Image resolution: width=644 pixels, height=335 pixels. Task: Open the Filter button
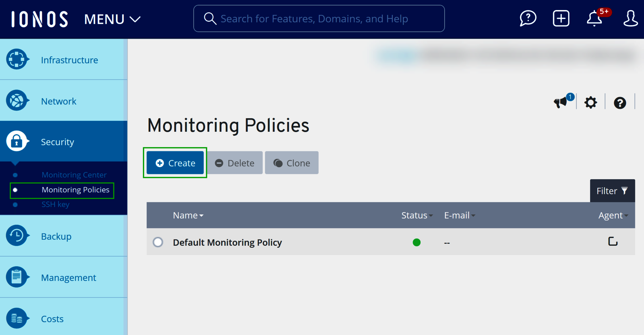point(612,191)
